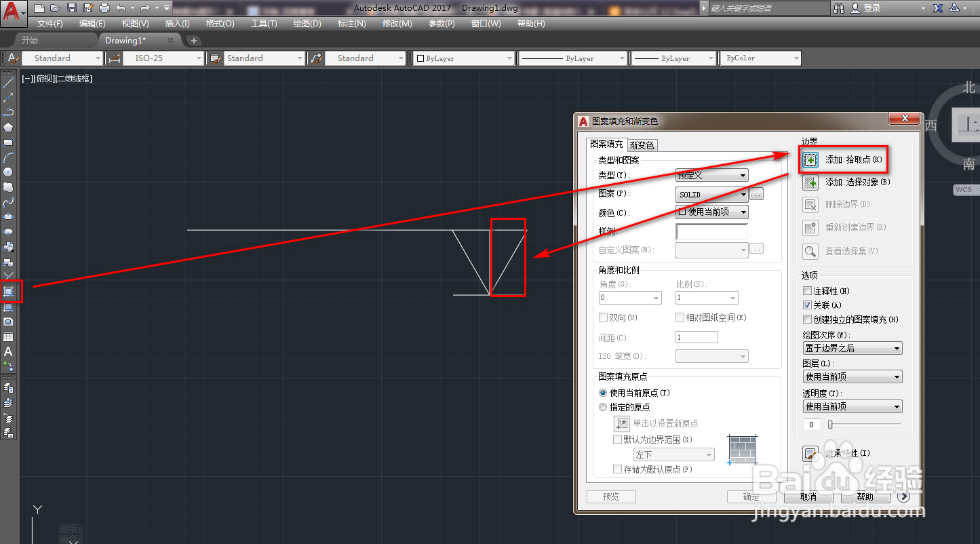
Task: Open the Layer (图层) dropdown
Action: tap(852, 376)
